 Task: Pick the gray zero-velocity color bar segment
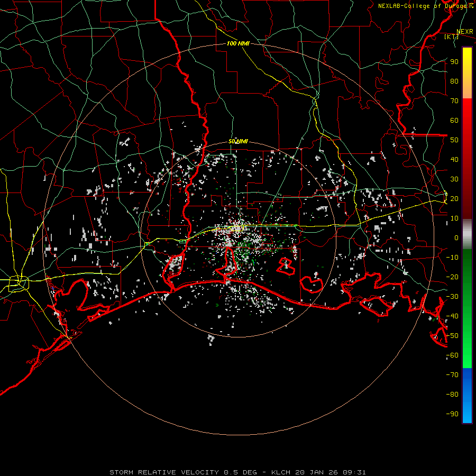pyautogui.click(x=467, y=234)
